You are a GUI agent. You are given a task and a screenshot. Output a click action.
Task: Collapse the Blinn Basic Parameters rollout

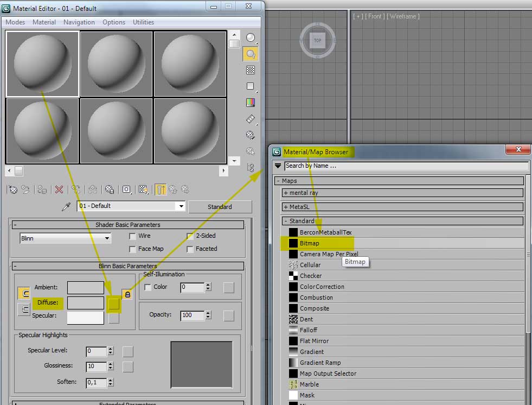pos(128,265)
